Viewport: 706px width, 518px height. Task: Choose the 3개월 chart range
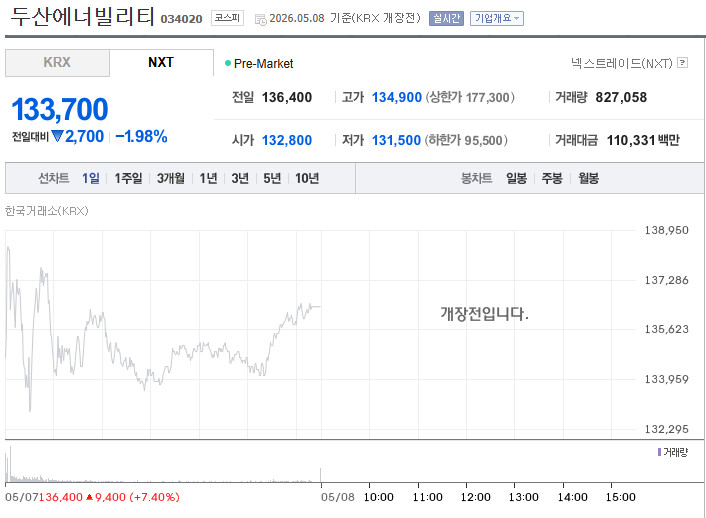click(171, 178)
